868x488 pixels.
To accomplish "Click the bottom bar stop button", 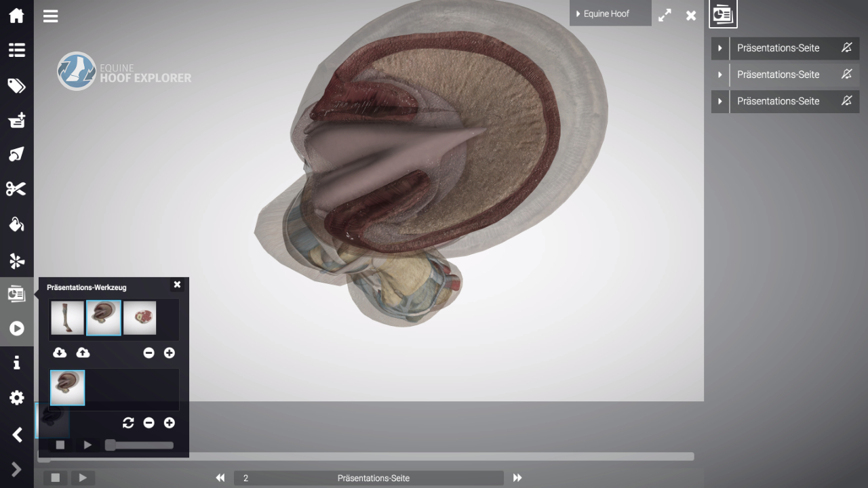I will tap(56, 478).
